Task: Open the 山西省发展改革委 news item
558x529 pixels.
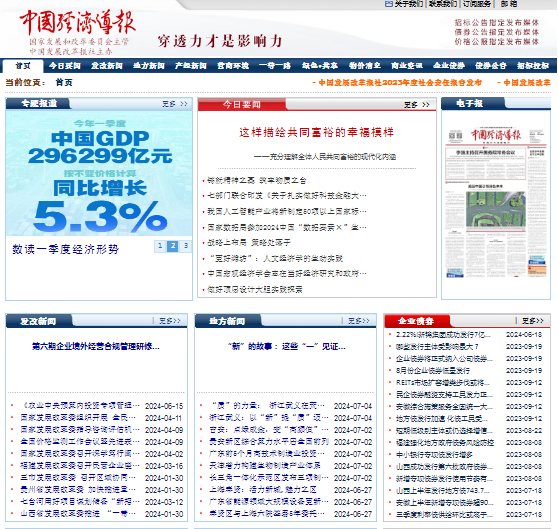Action: coord(78,514)
